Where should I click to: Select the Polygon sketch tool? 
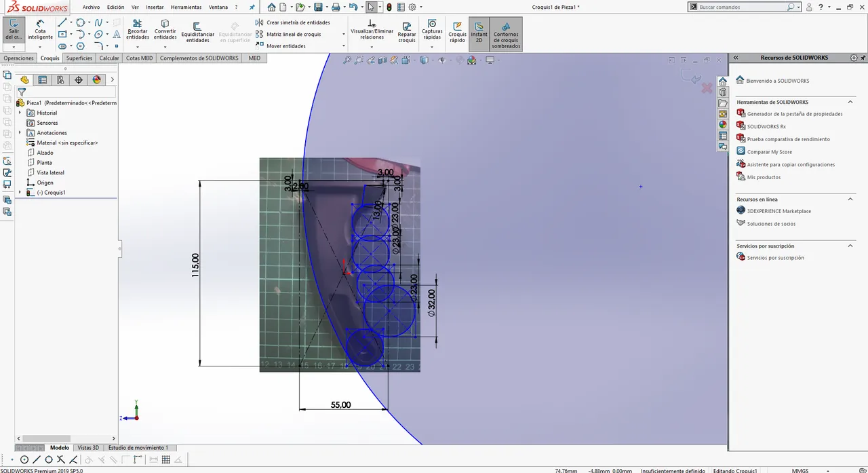coord(80,46)
